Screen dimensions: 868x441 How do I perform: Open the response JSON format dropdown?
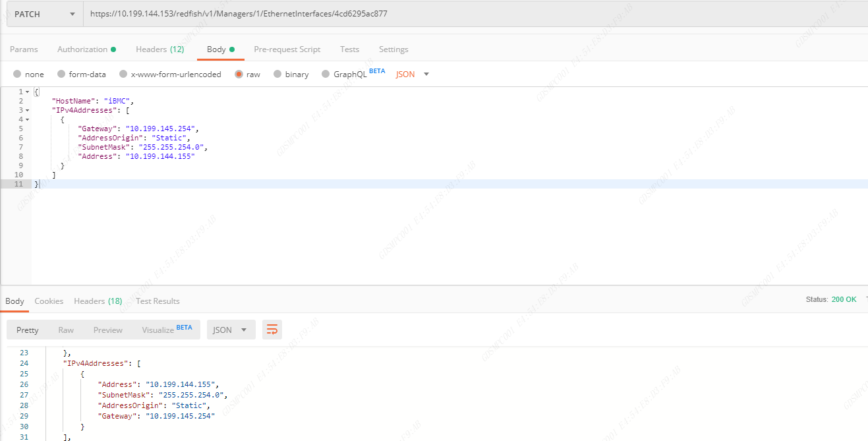point(231,330)
